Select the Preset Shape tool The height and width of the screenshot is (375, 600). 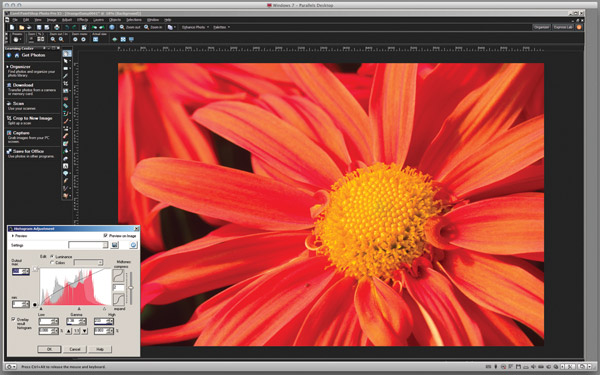66,173
